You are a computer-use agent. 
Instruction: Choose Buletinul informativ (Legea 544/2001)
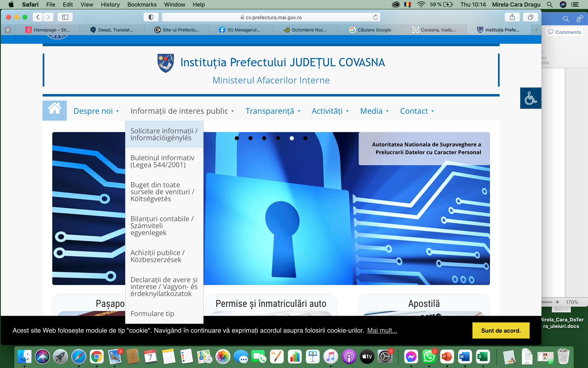coord(164,161)
